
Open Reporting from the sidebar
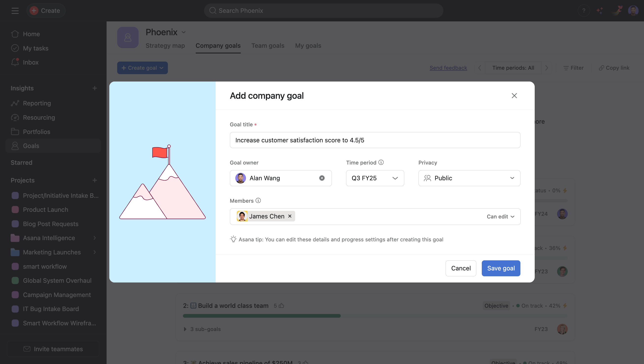click(36, 103)
